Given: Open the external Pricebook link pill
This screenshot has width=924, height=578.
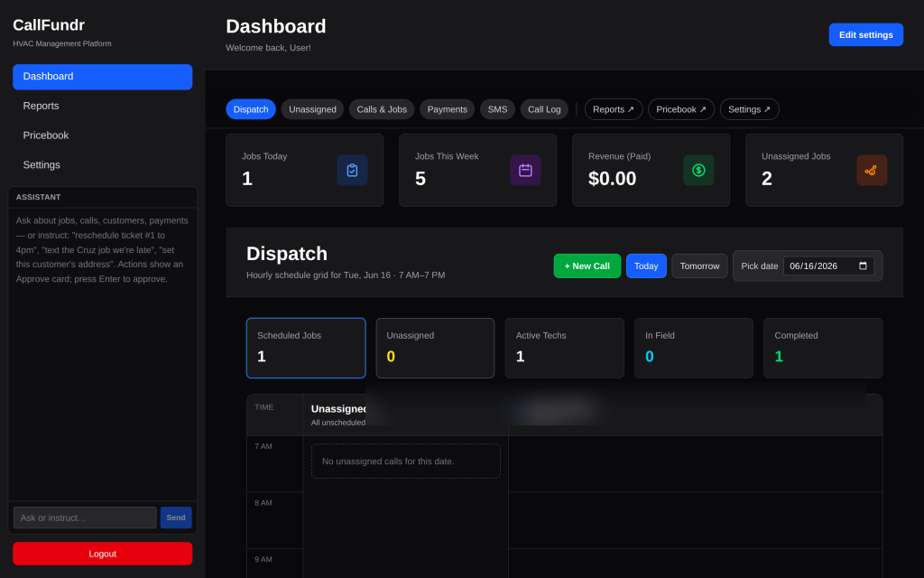Looking at the screenshot, I should tap(681, 109).
